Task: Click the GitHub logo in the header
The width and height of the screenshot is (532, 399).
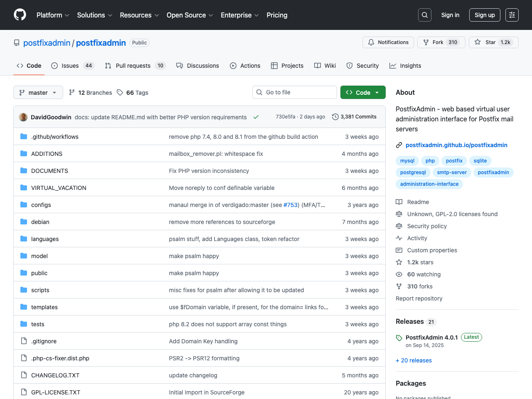Action: tap(20, 15)
